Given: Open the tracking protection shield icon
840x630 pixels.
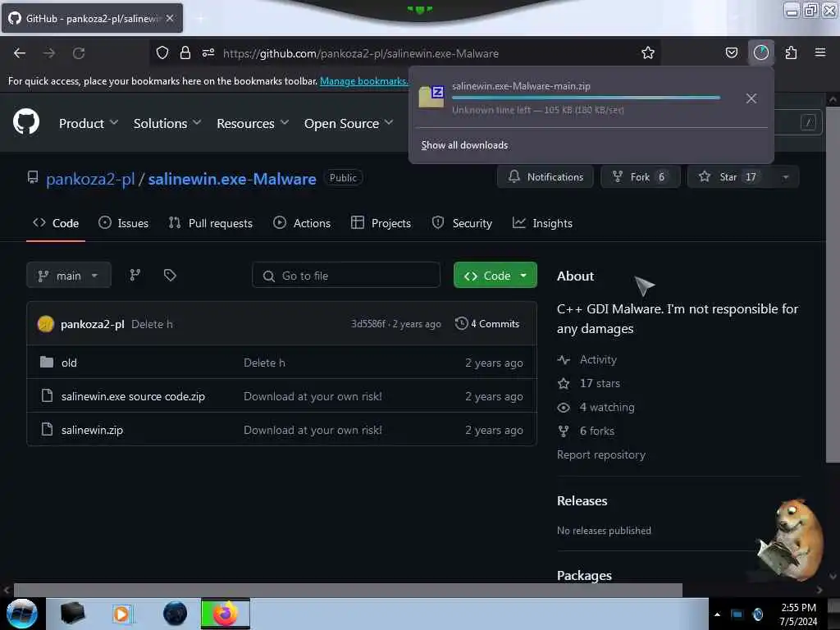Looking at the screenshot, I should pos(162,52).
